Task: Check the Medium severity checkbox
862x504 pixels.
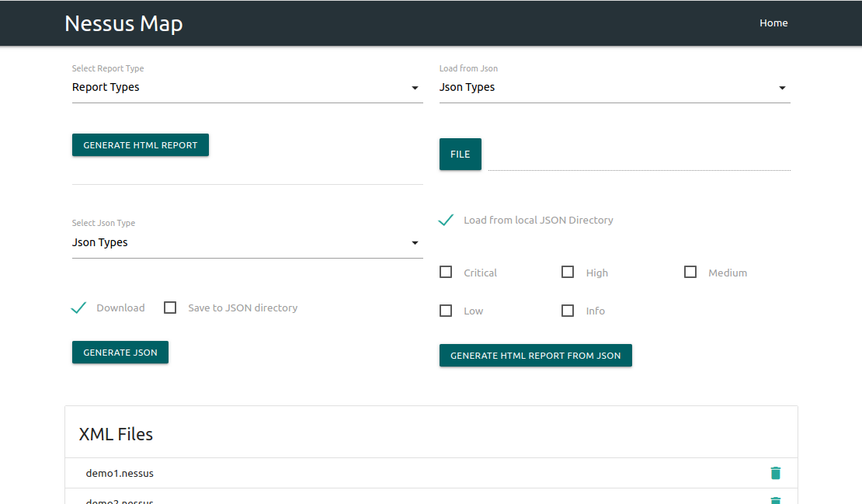Action: pos(690,272)
